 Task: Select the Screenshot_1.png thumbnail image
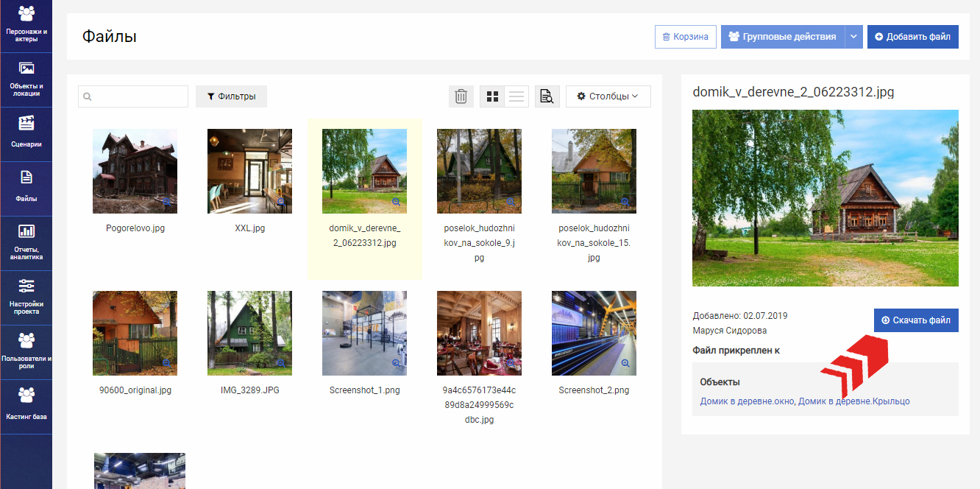click(364, 333)
